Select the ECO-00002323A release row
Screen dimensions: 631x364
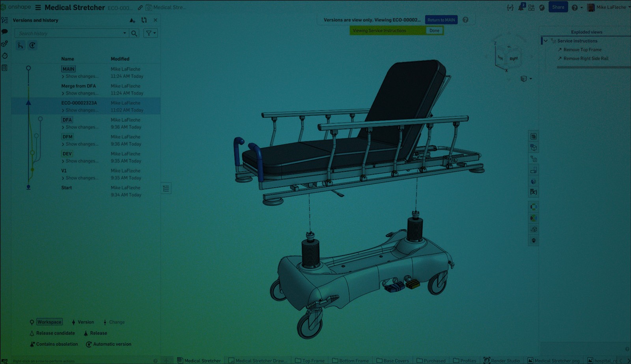86,106
